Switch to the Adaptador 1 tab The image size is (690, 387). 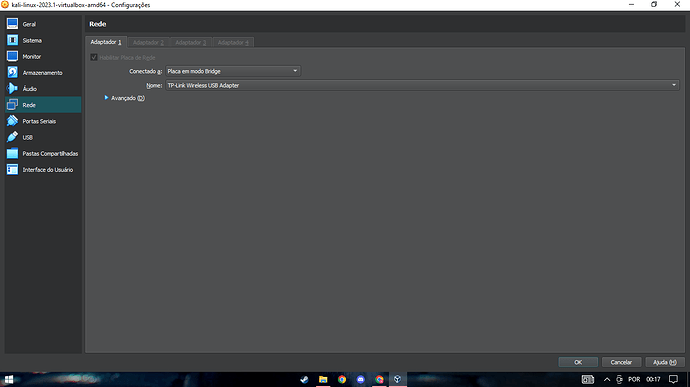[x=106, y=42]
